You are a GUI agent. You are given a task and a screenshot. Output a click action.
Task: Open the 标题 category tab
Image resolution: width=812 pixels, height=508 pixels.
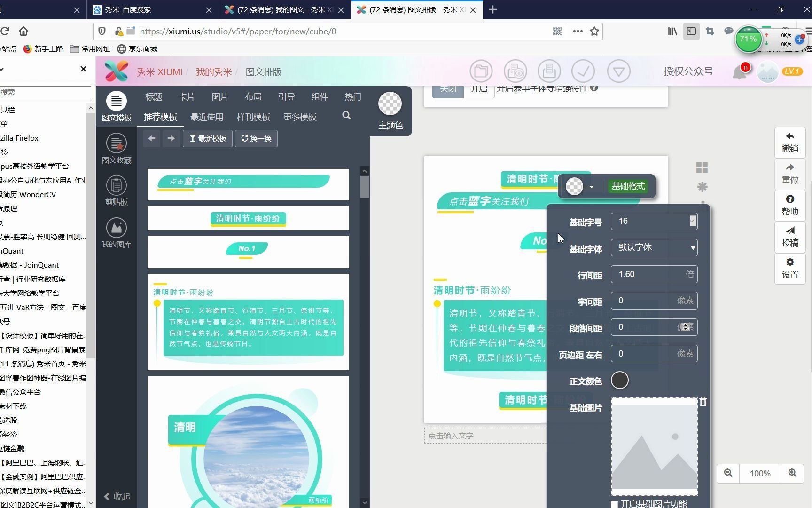154,96
